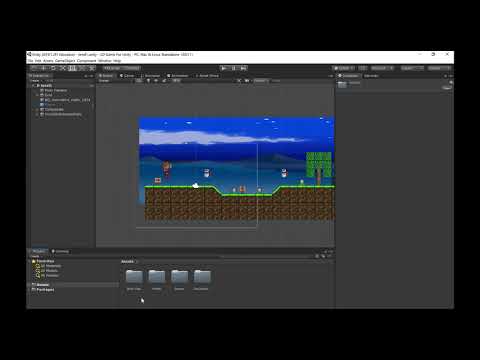Switch to the Asset Store tab
This screenshot has width=480, height=360.
coord(207,76)
